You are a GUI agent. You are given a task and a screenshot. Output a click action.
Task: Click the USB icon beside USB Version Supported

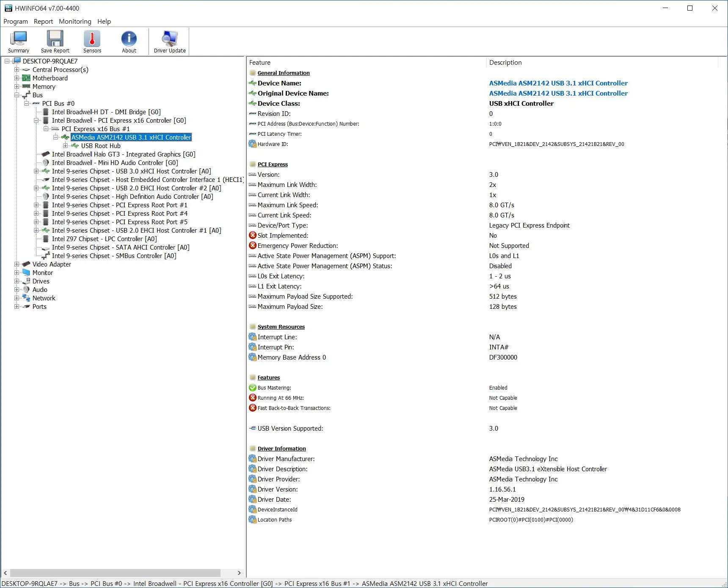[x=253, y=428]
